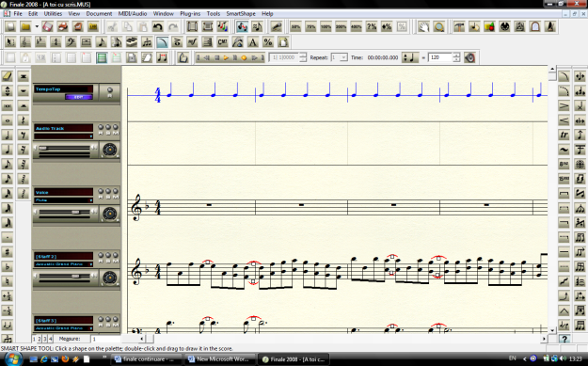Select the HyperScribe keyboard tool

tap(132, 42)
